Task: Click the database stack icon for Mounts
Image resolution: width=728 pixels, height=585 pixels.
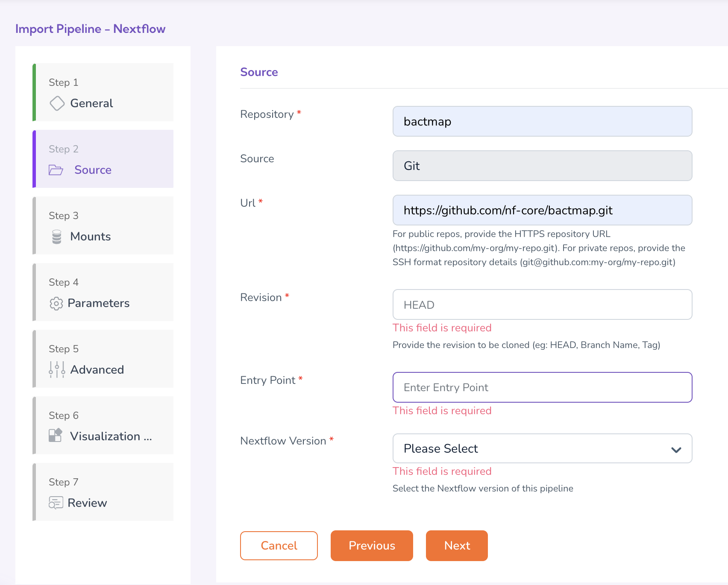Action: 57,237
